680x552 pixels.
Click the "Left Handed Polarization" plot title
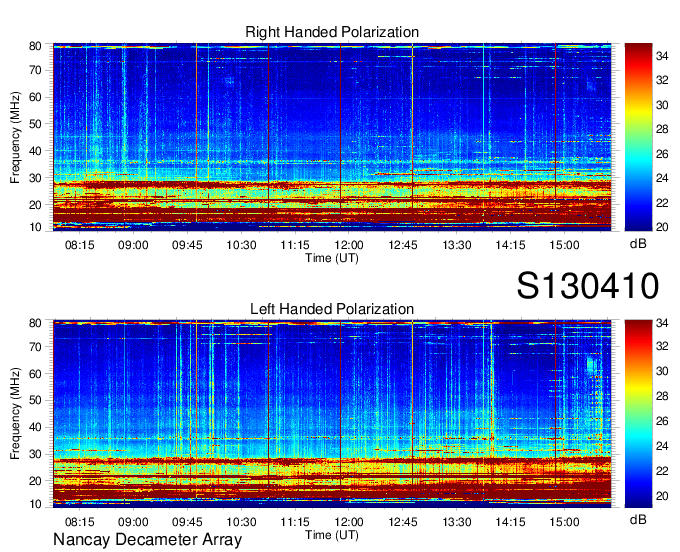point(332,309)
